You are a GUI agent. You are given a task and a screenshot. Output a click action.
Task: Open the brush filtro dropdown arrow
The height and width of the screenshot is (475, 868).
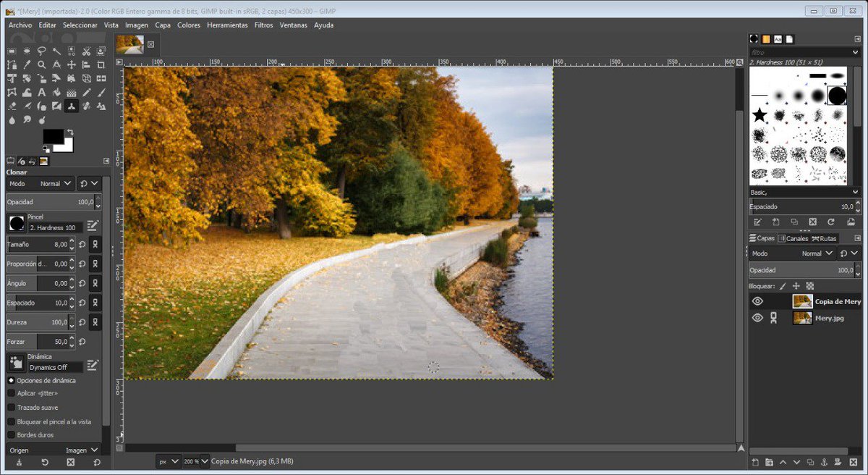(x=855, y=52)
